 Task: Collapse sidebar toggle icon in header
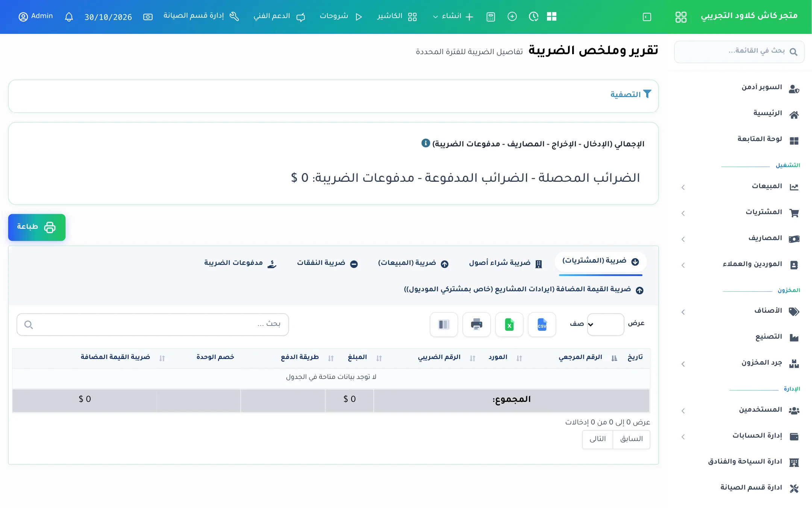coord(647,17)
